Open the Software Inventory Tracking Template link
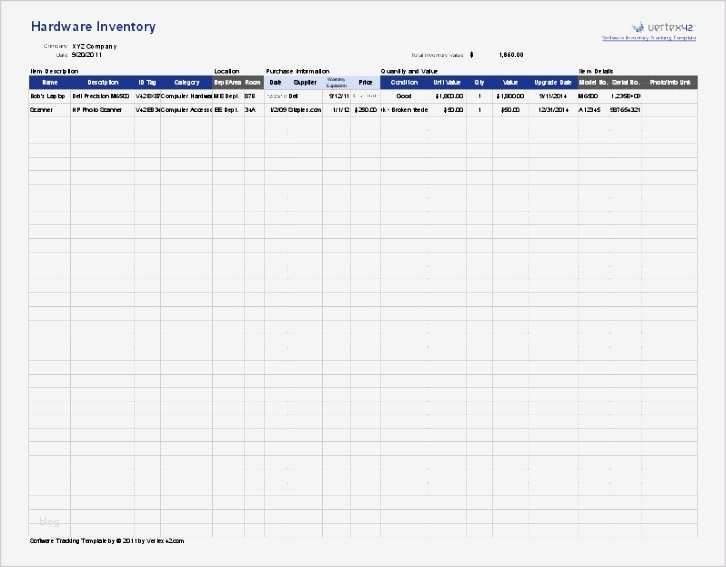The width and height of the screenshot is (726, 567). tap(649, 38)
